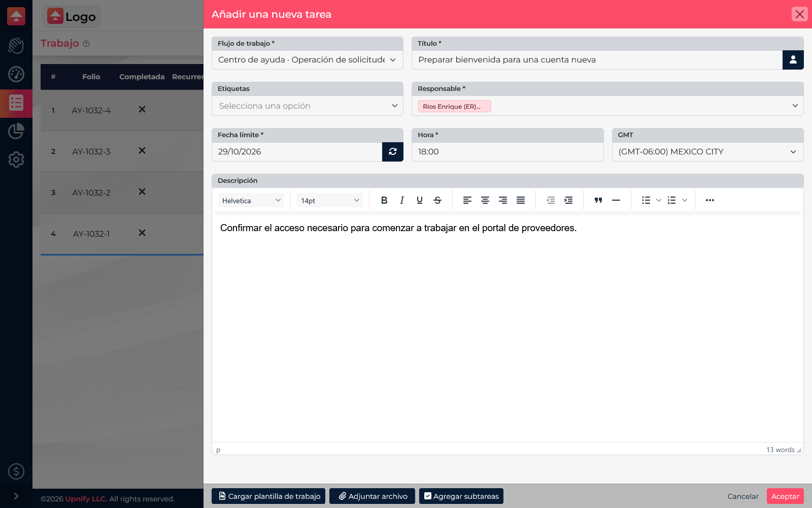Justify the description text
The image size is (812, 508).
click(x=521, y=200)
